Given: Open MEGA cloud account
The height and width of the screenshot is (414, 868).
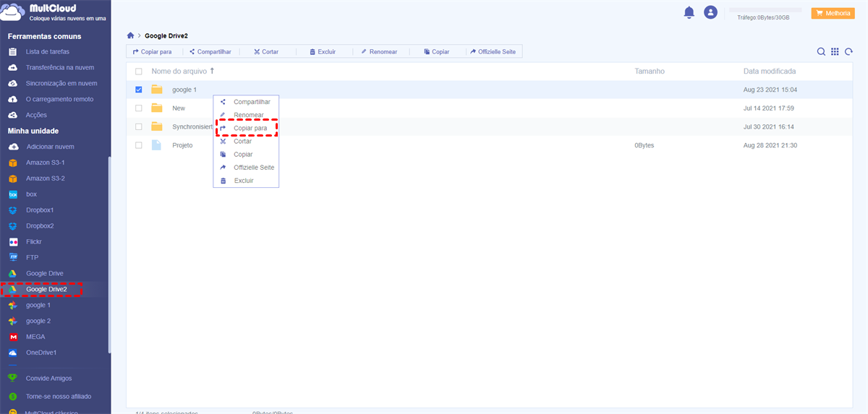Looking at the screenshot, I should 35,337.
